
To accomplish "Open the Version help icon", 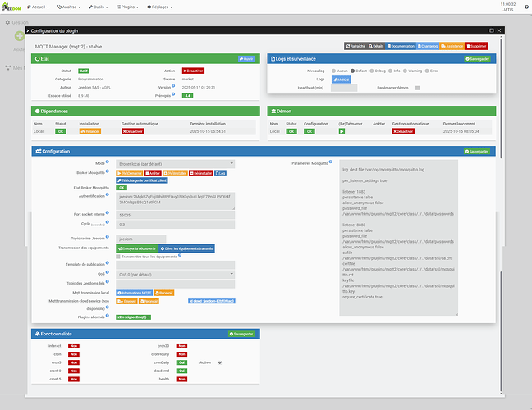I will [x=173, y=86].
